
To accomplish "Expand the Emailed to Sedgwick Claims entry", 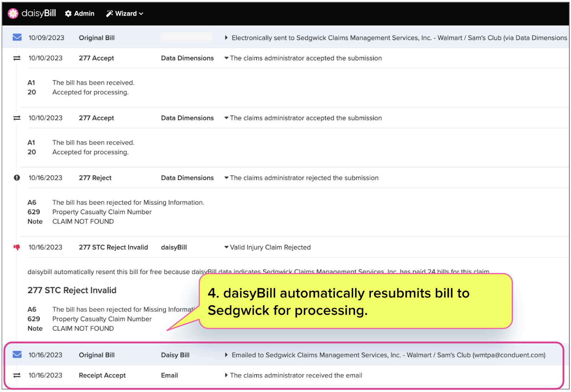I will (226, 355).
